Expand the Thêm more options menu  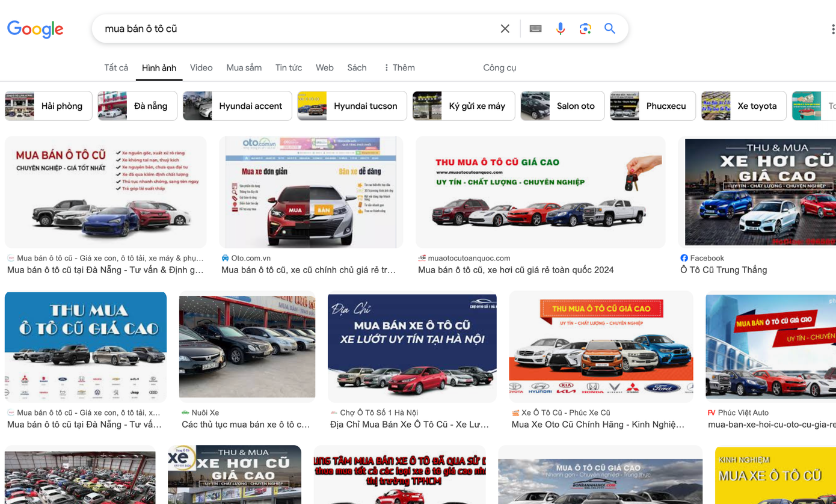[399, 68]
